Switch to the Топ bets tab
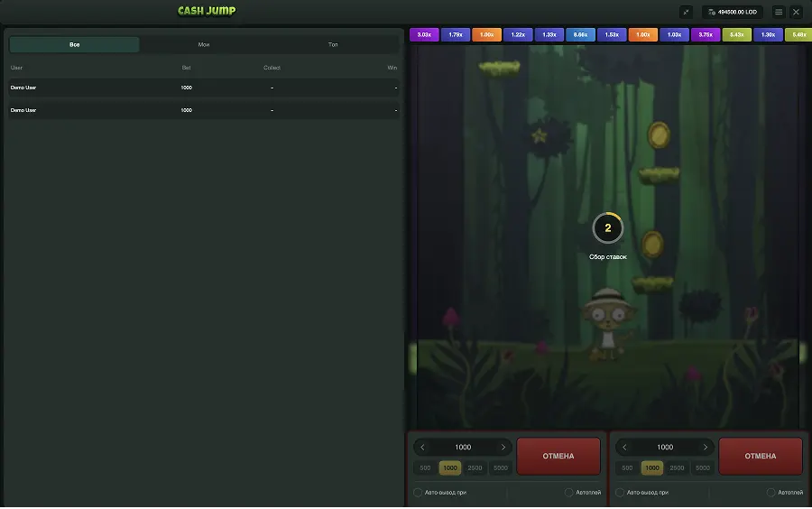 point(333,44)
